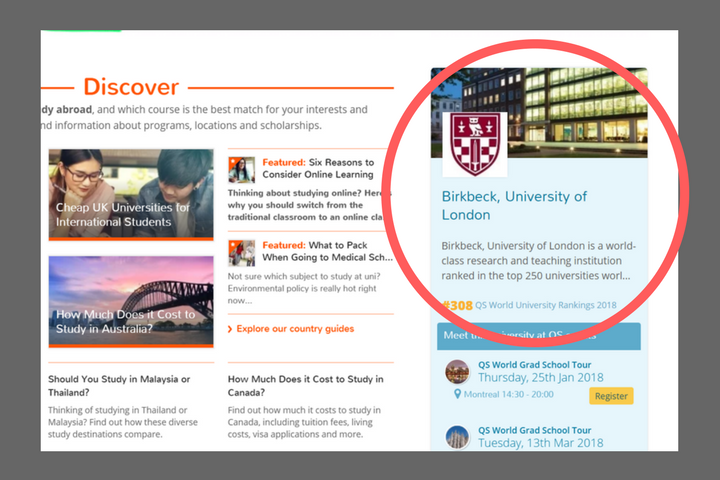Open How Much Does it Cost to Study in Canada article
This screenshot has width=720, height=480.
[305, 386]
